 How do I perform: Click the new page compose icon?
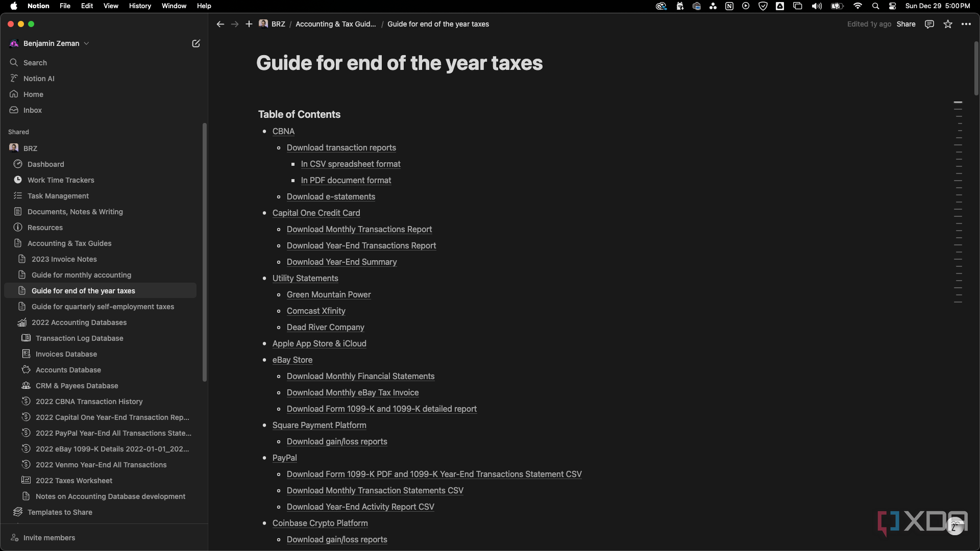tap(195, 43)
